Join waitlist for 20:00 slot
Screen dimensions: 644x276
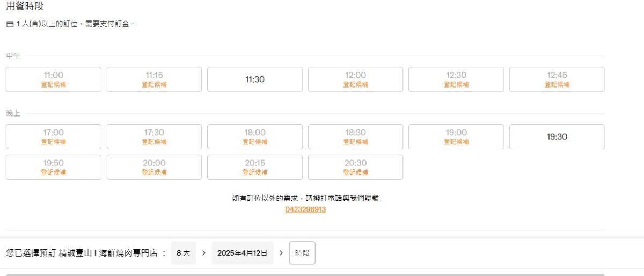click(x=154, y=168)
